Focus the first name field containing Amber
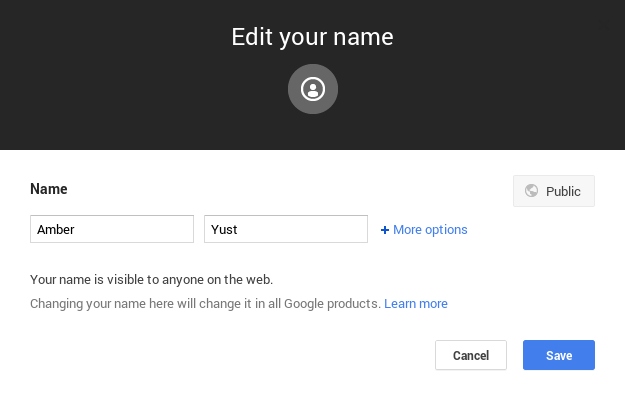Screen dimensions: 625x404 [x=112, y=229]
